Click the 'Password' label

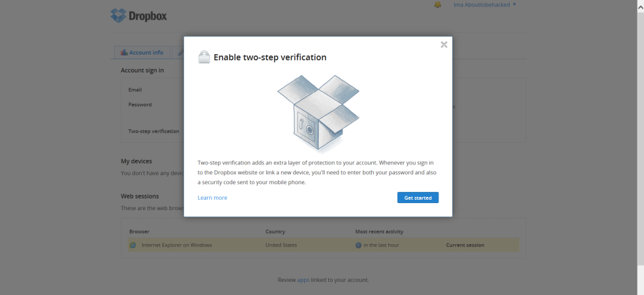point(140,104)
